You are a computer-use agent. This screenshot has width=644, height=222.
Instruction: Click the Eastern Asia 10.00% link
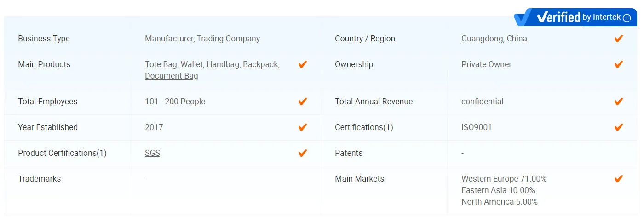(498, 190)
